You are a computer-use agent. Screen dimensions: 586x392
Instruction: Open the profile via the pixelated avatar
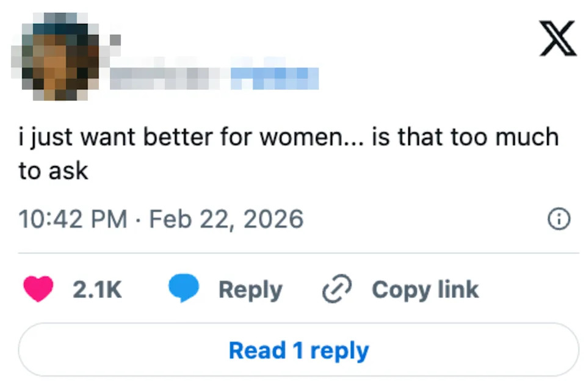click(59, 55)
